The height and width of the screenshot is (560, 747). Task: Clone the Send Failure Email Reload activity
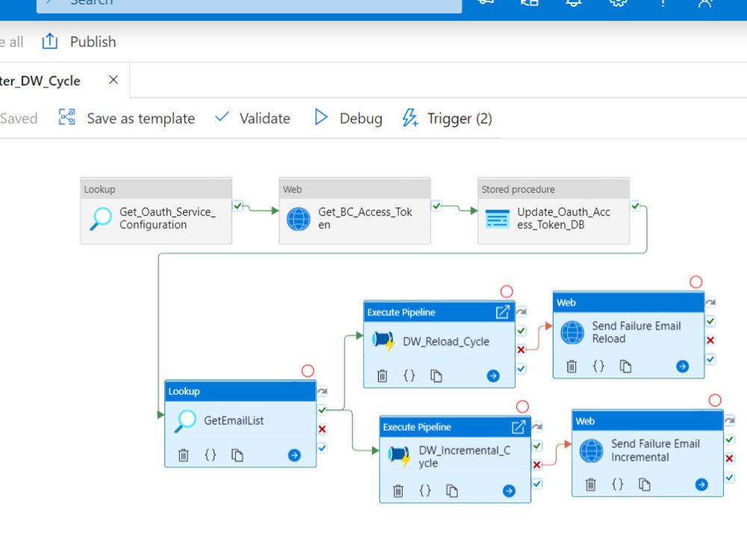[625, 366]
